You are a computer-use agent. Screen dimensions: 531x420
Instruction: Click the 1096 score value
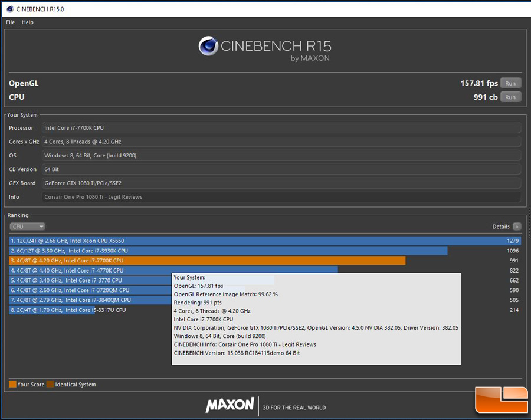512,251
